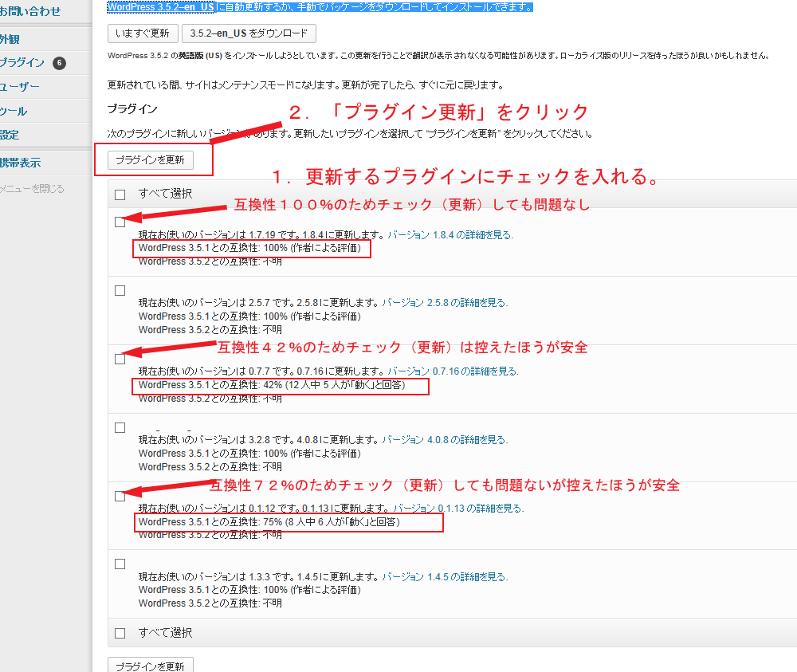Image resolution: width=797 pixels, height=672 pixels.
Task: Open バージョン 1.8.4 の詳細を見る link
Action: 450,235
